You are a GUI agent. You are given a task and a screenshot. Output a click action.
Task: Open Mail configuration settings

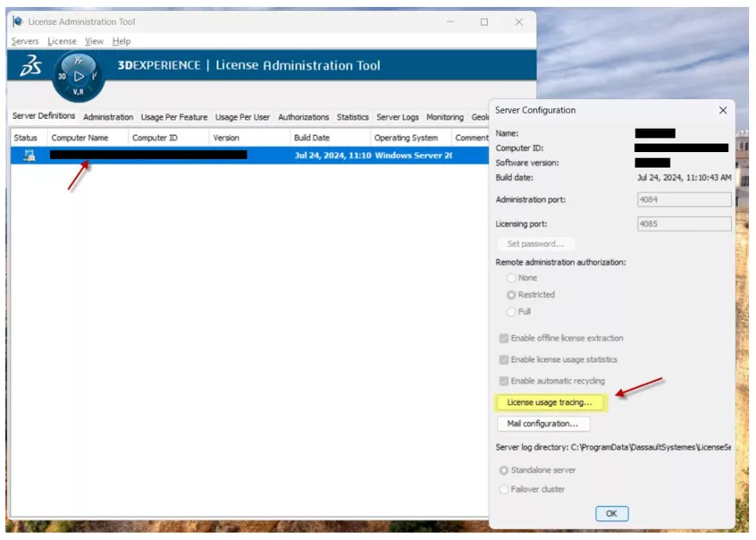click(543, 424)
